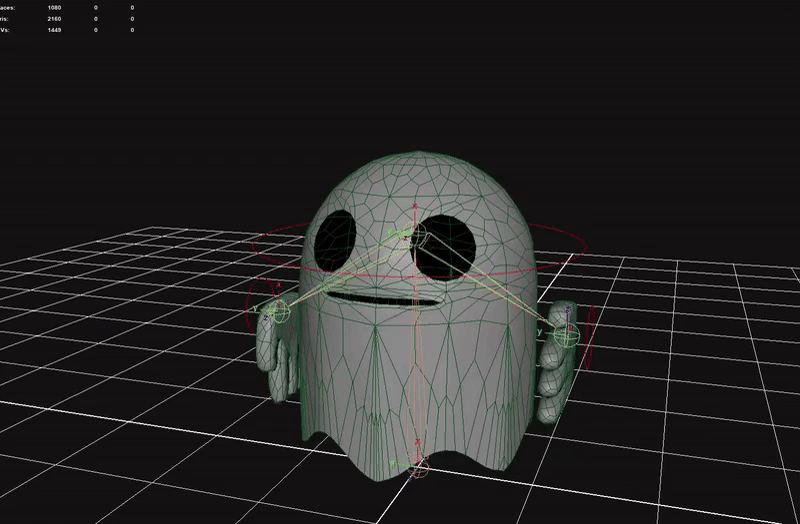This screenshot has height=524, width=800.
Task: Click the UVs count value 1449
Action: pos(54,30)
